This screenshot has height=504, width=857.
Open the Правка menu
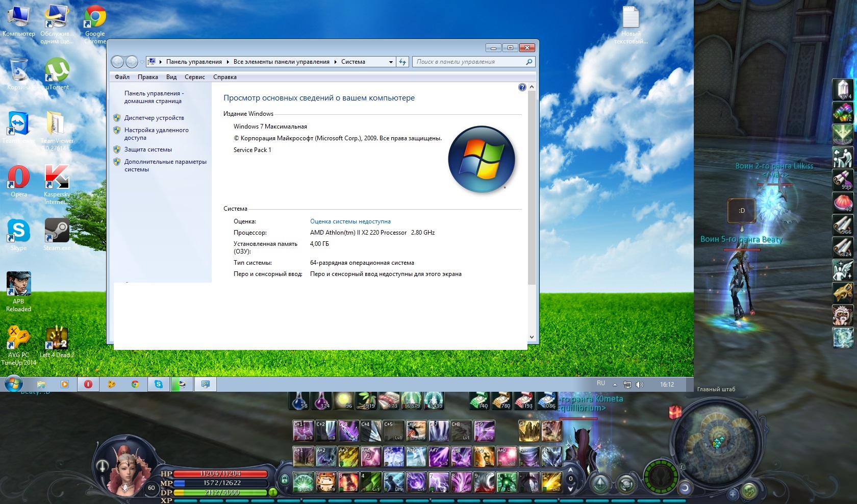tap(147, 77)
